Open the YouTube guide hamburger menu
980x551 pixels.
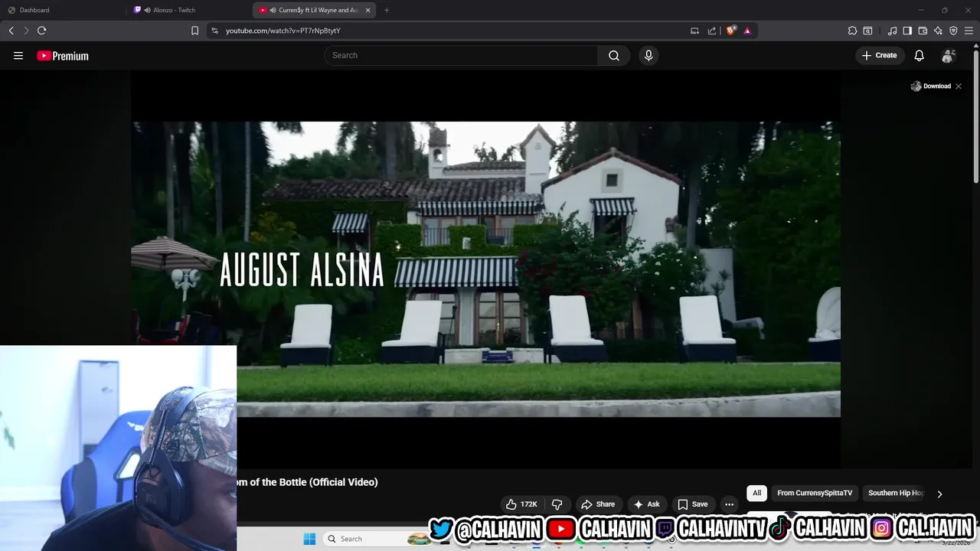[18, 55]
